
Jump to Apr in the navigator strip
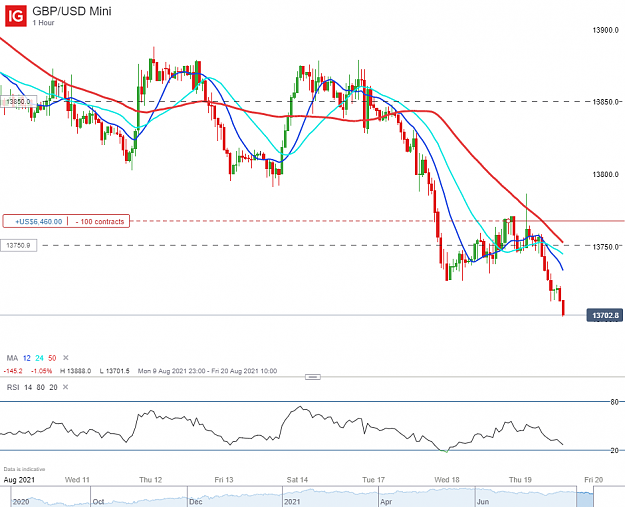pyautogui.click(x=386, y=501)
